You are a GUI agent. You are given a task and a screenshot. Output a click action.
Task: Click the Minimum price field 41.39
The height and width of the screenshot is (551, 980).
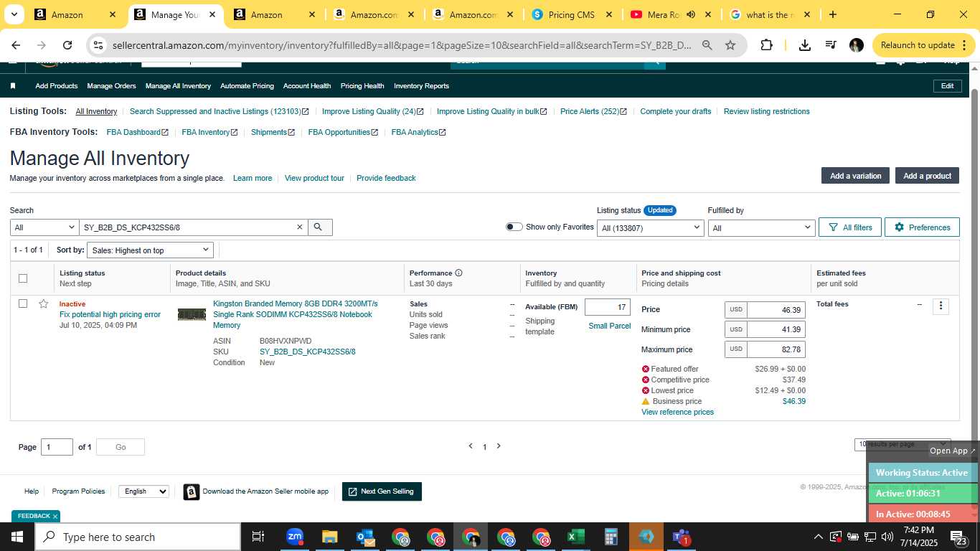coord(776,329)
